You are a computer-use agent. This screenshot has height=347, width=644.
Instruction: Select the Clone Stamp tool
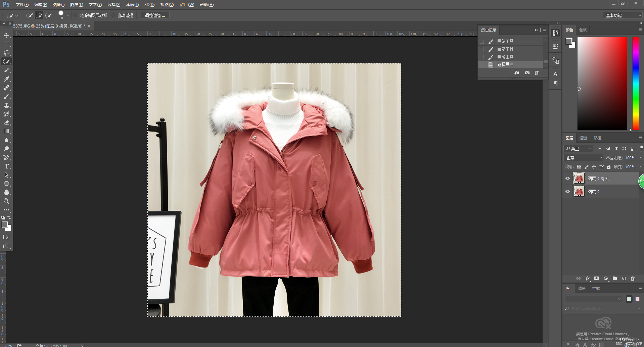coord(6,105)
